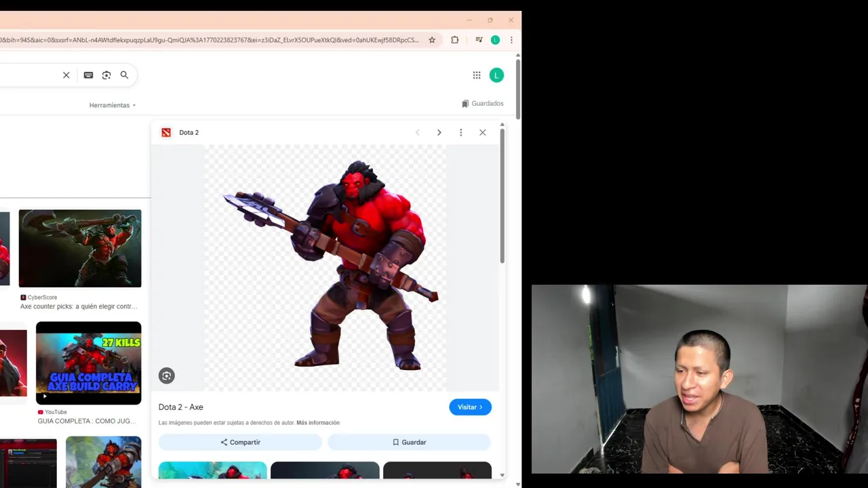Open the 'Axe counter picks' result caption

(78, 306)
